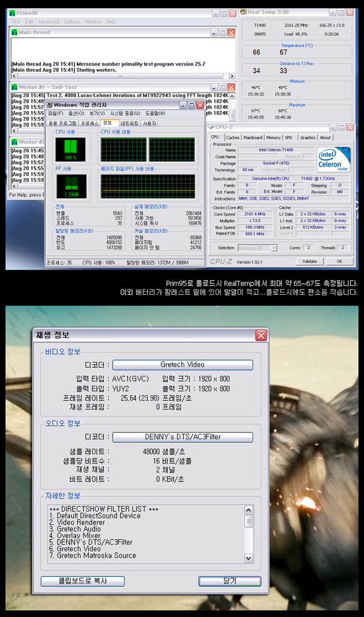Minimize the Main thread child window

tap(214, 33)
